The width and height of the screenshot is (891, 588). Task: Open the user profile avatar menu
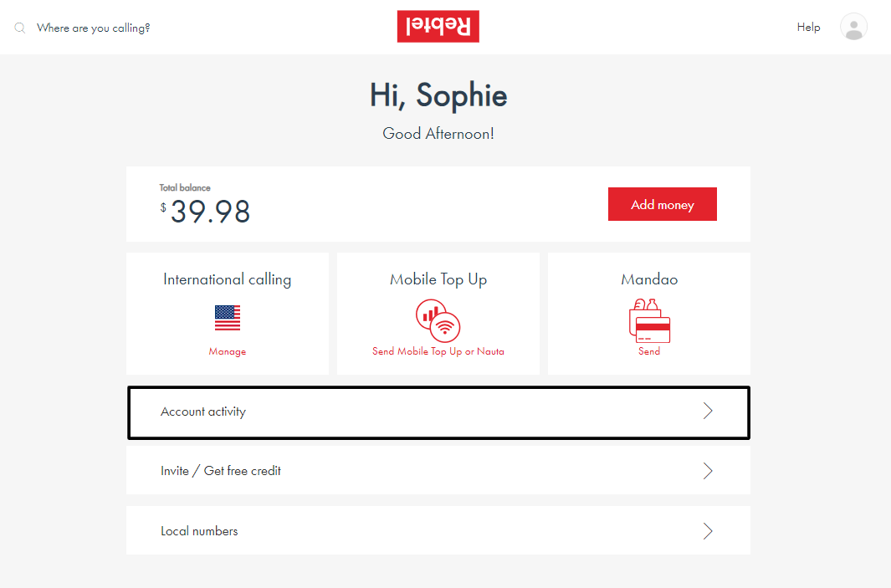(x=853, y=27)
